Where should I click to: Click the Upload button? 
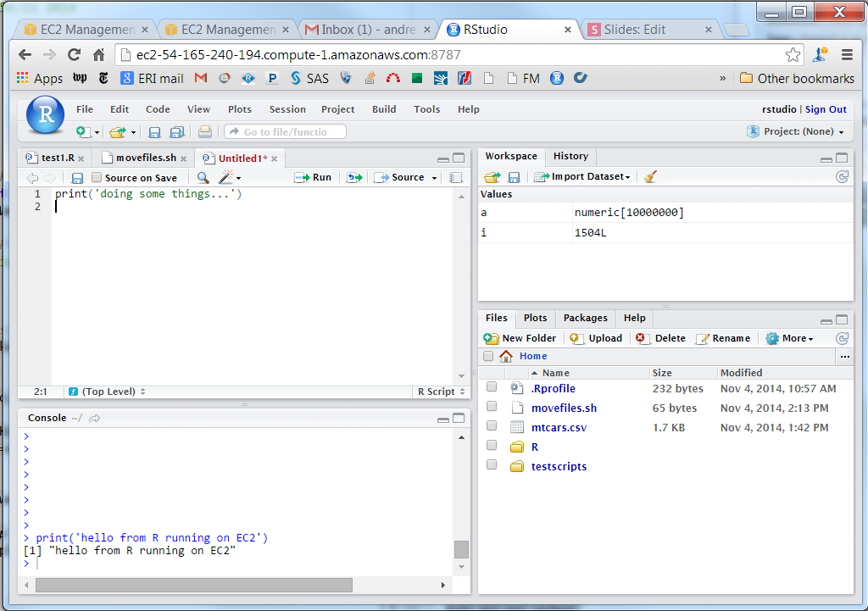tap(596, 338)
